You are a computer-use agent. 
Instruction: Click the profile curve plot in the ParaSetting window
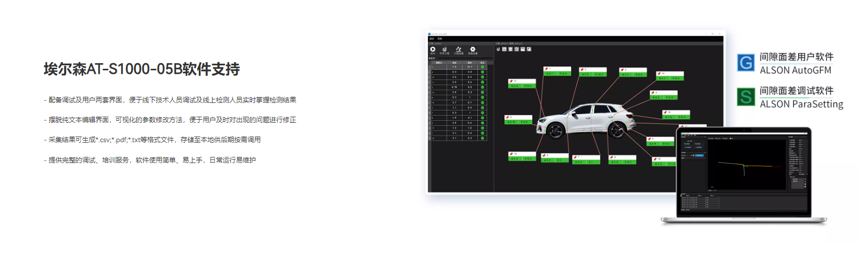point(746,166)
